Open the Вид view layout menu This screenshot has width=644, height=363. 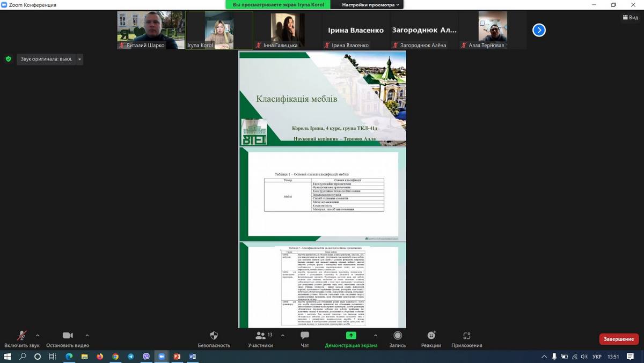(630, 18)
